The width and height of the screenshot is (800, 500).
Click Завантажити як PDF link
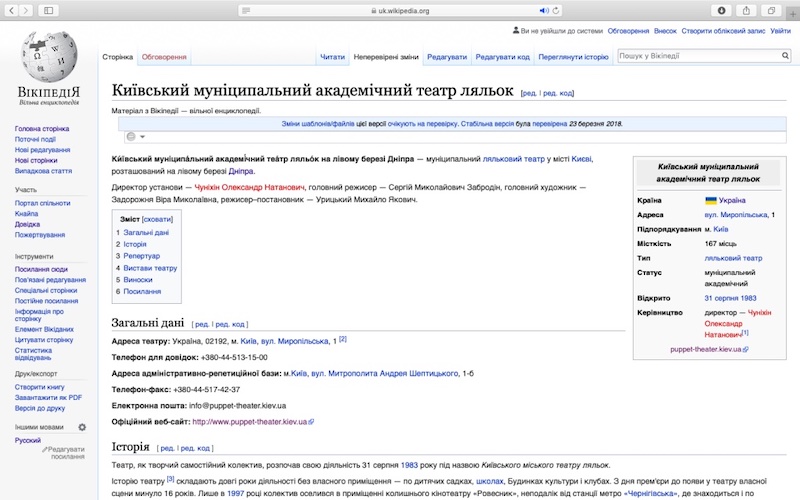click(x=48, y=397)
